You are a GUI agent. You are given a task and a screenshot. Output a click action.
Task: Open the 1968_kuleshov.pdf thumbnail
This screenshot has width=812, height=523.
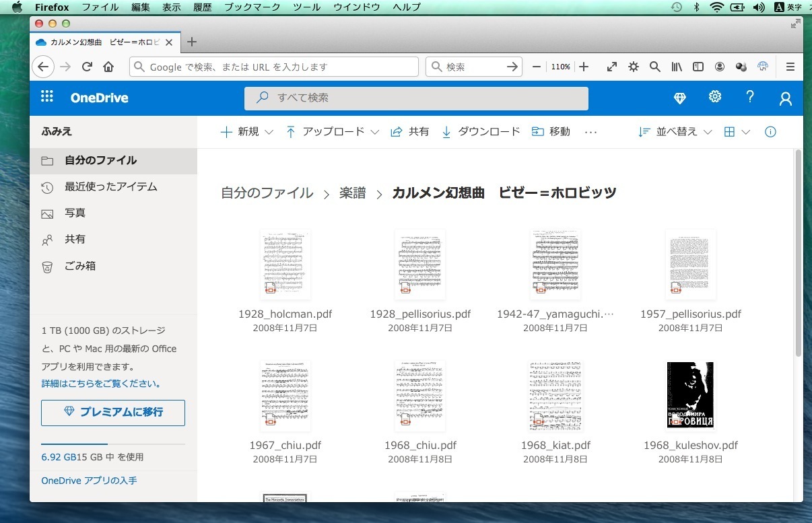(690, 396)
